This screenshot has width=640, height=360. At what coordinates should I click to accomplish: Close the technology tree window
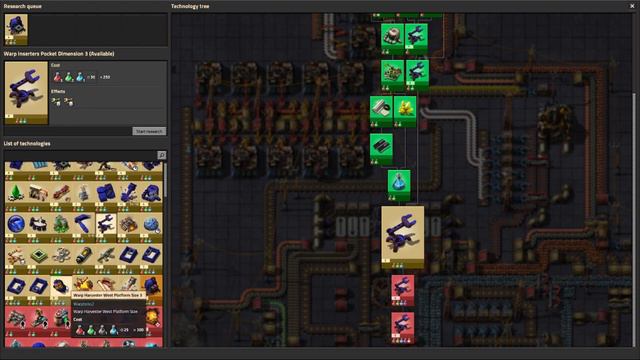coord(632,6)
